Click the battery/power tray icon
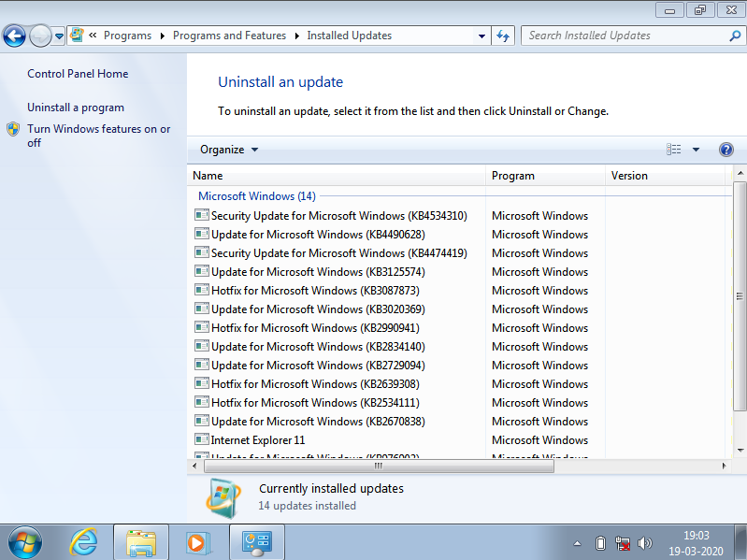 [600, 543]
